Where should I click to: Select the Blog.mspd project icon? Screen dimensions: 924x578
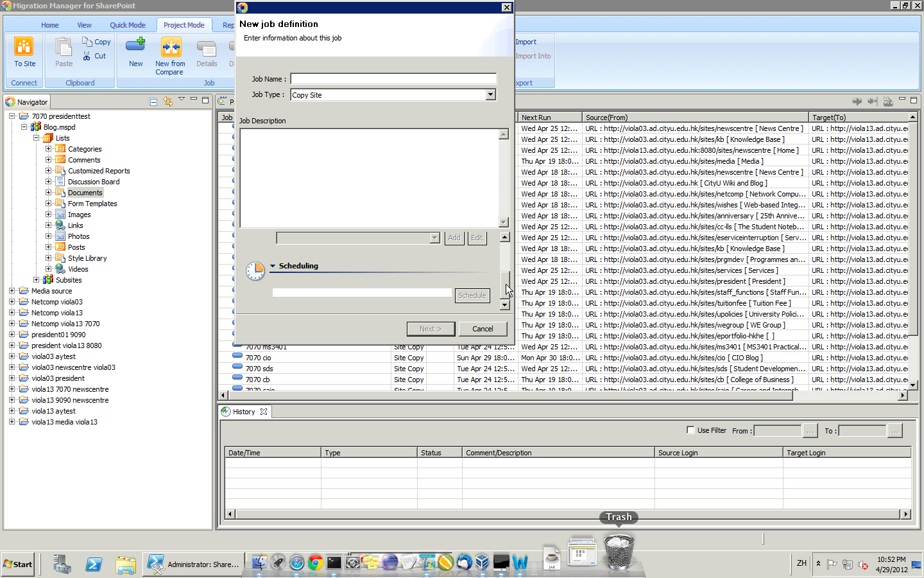(36, 127)
